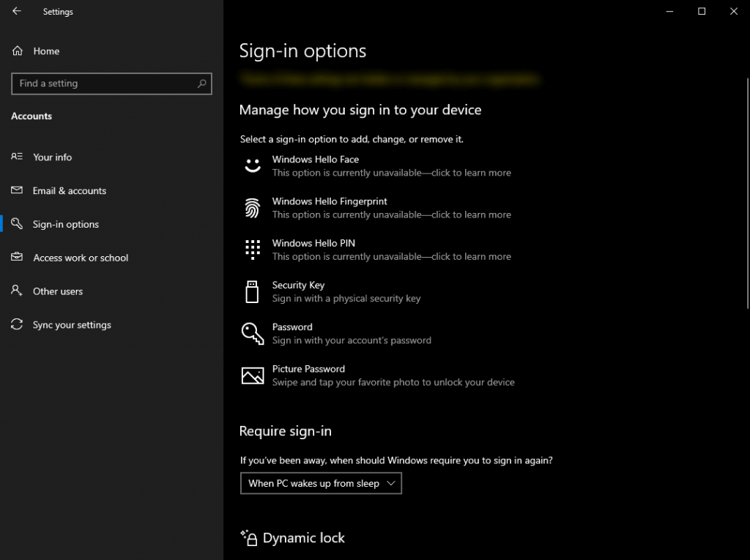
Task: Click the vertical scrollbar on the right
Action: click(748, 193)
